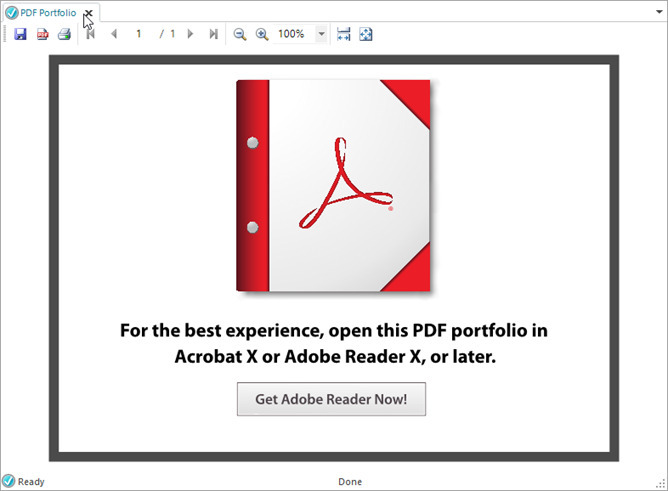Click the Get Adobe Reader Now! button
This screenshot has height=491, width=668.
coord(331,399)
